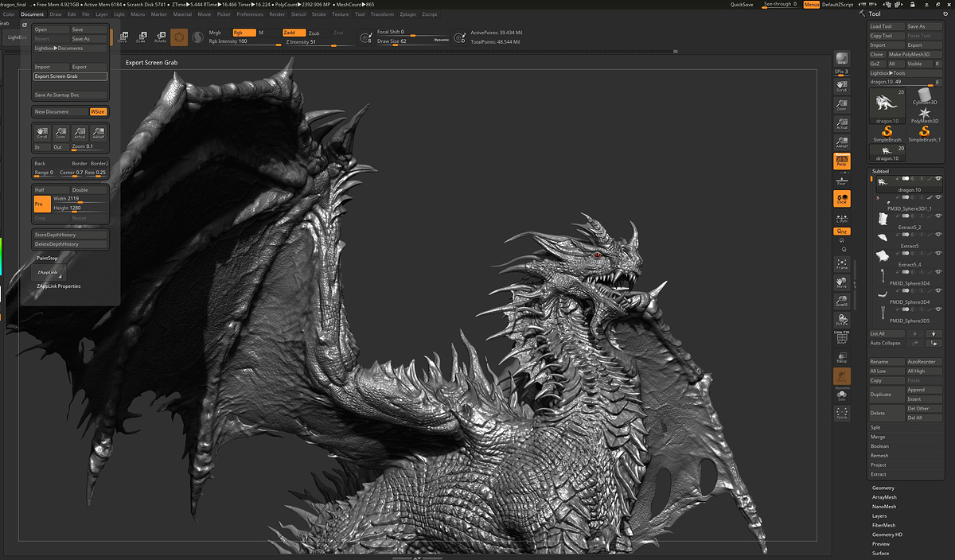Select the Rotate mode icon in top shelf
This screenshot has width=955, height=560.
coord(161,37)
